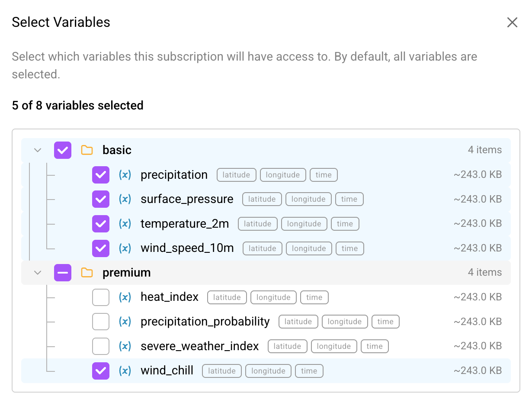This screenshot has height=406, width=532.
Task: Click the function icon beside wind_speed_10m
Action: click(x=125, y=248)
